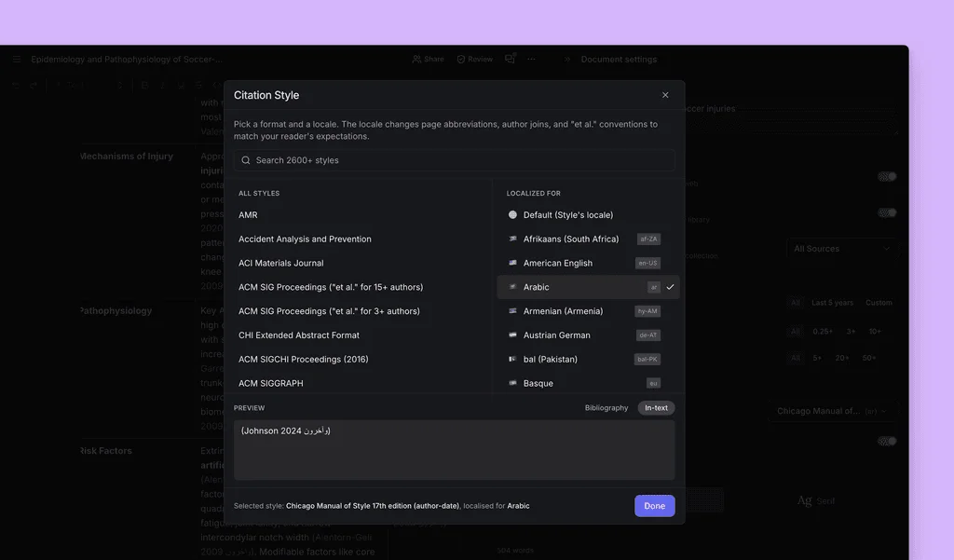Select the 0.25+ filter option
This screenshot has width=954, height=560.
pyautogui.click(x=823, y=331)
